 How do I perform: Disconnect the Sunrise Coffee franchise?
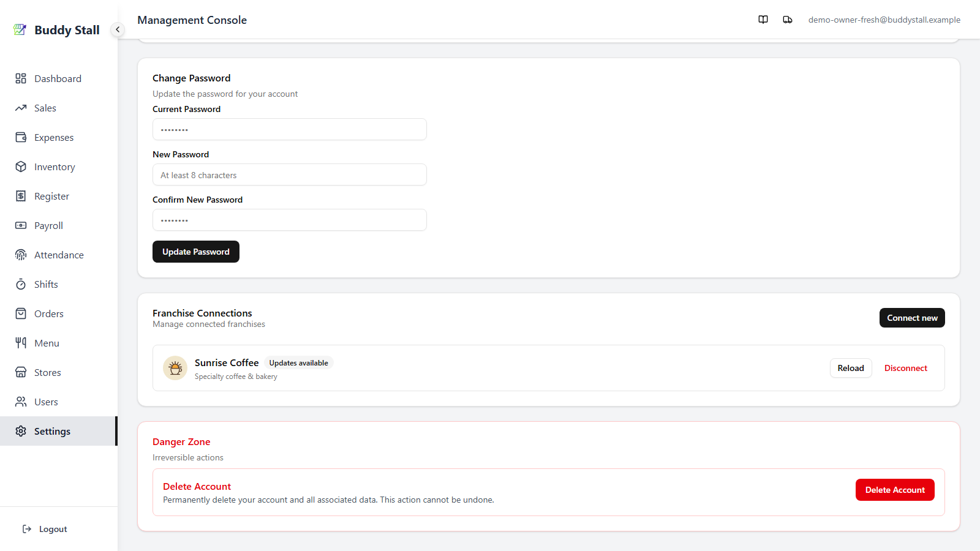[x=906, y=368]
